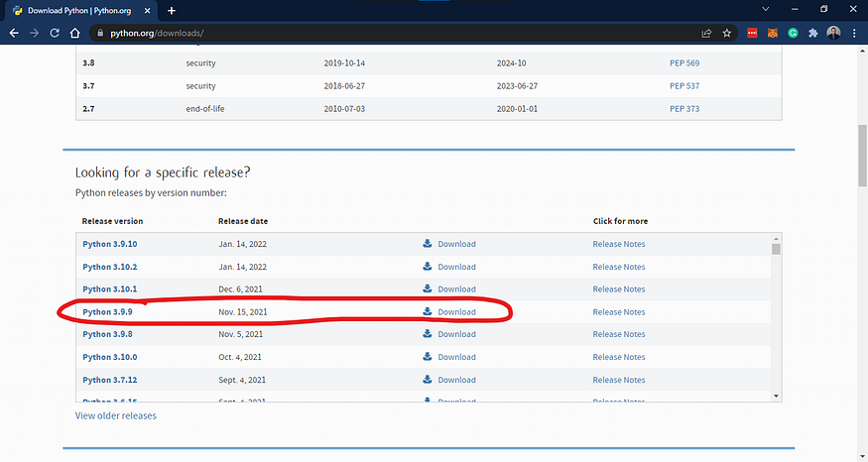The image size is (868, 462).
Task: Click the padlock site info icon
Action: 100,33
